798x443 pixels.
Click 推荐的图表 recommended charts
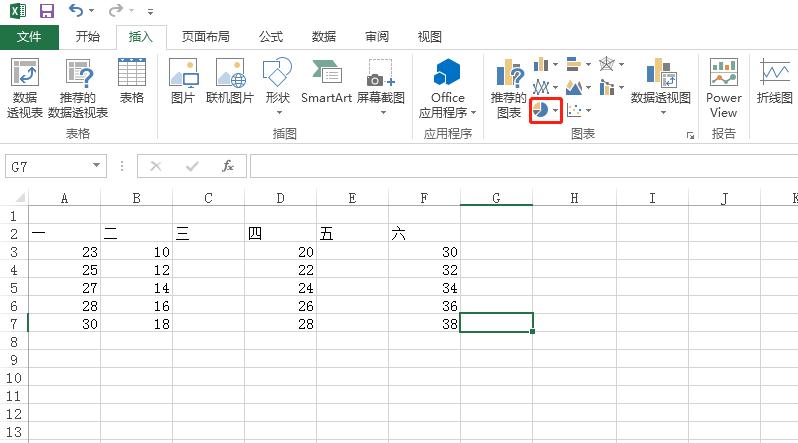[x=508, y=88]
